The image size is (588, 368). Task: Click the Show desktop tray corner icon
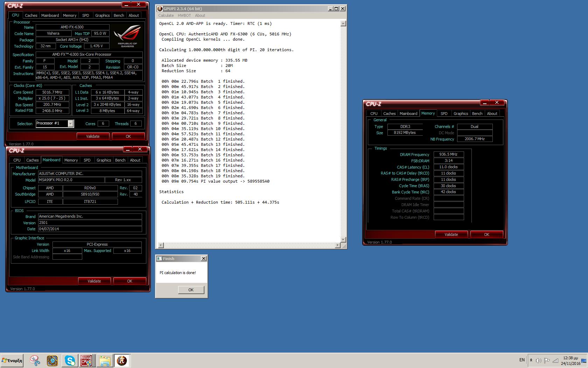pyautogui.click(x=584, y=361)
